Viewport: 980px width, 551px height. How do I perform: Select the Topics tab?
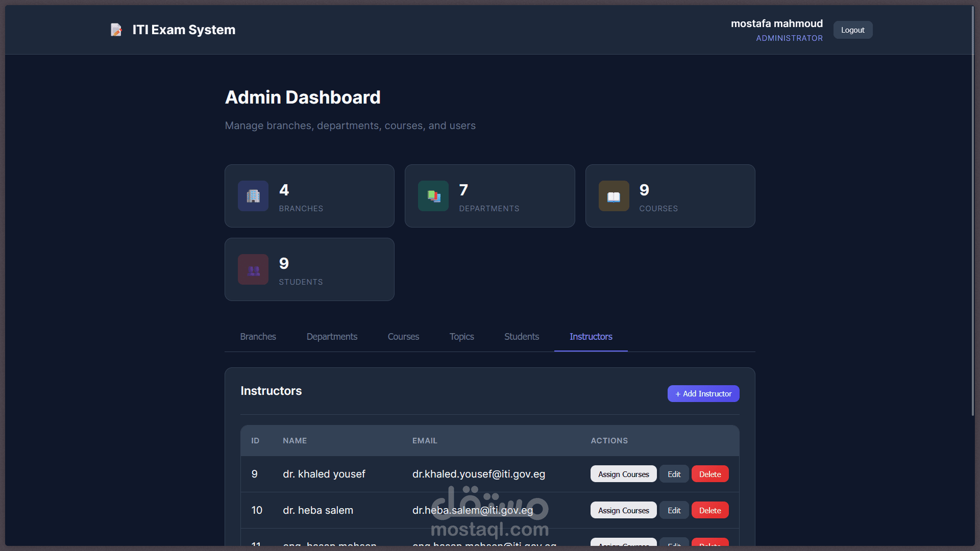click(461, 337)
